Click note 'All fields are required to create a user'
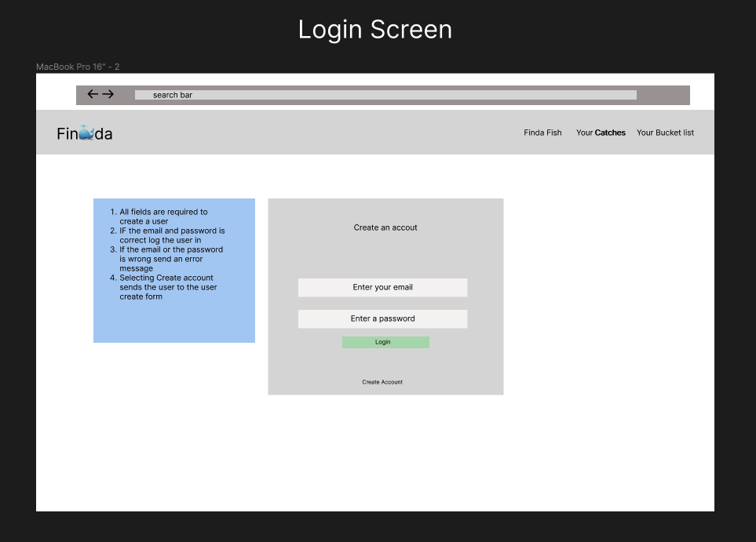The width and height of the screenshot is (756, 542). coord(163,216)
